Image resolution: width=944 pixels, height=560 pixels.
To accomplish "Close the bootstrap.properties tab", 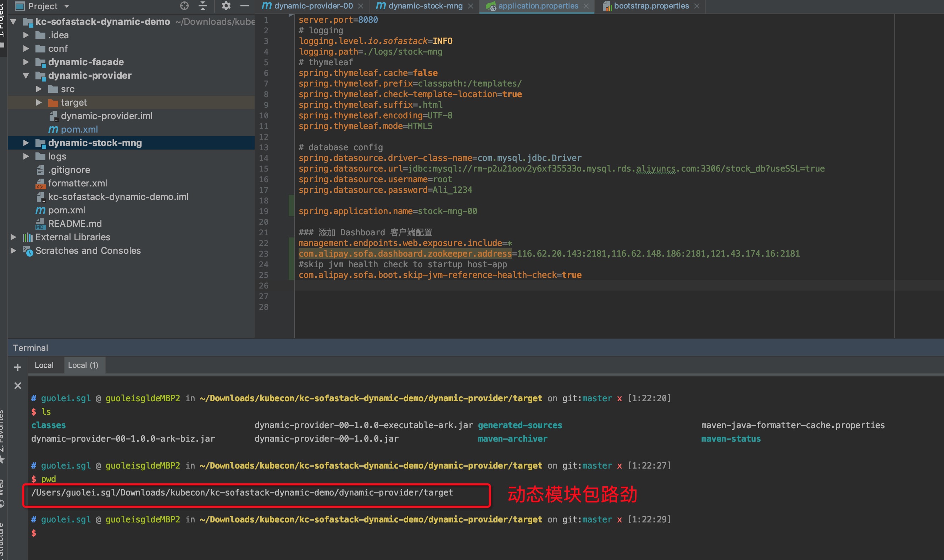I will point(697,6).
